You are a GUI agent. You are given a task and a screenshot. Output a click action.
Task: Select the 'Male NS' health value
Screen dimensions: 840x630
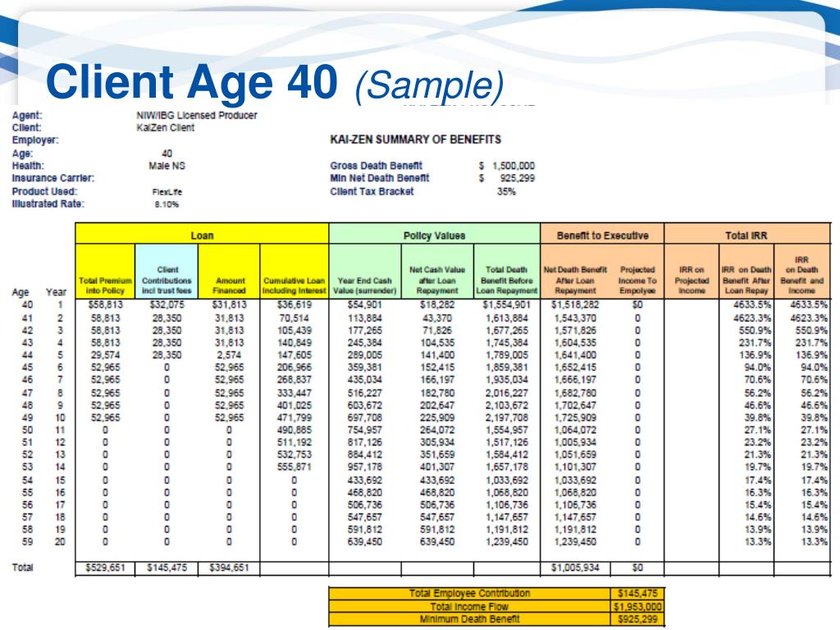[x=167, y=166]
